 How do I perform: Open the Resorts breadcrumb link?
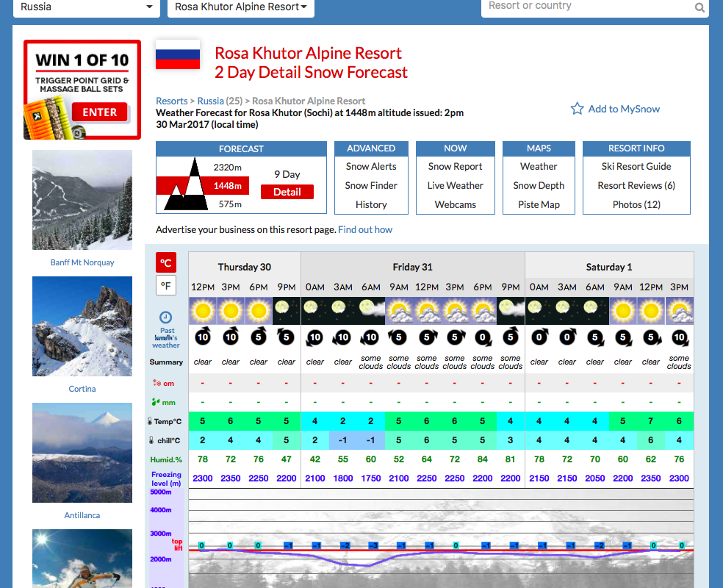(171, 101)
